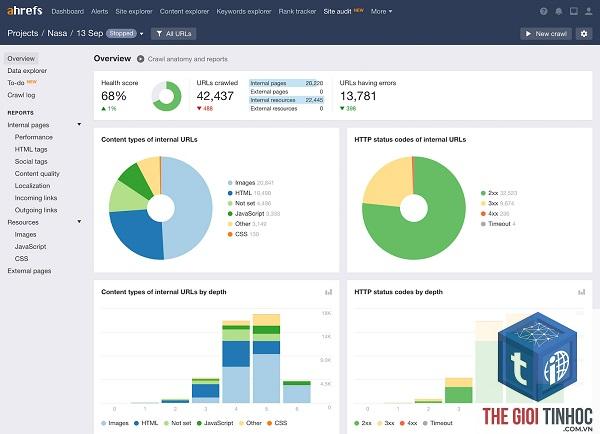Select Overview in sidebar
This screenshot has width=600, height=434.
pos(21,59)
